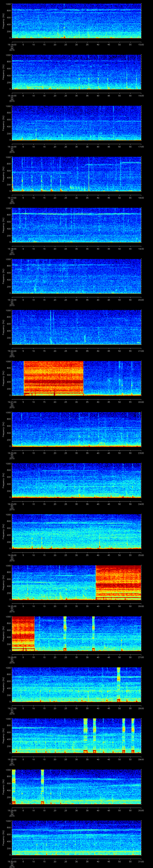The height and width of the screenshot is (868, 153).
Task: Click the "19:25:00" start time label
Action: click(12, 606)
